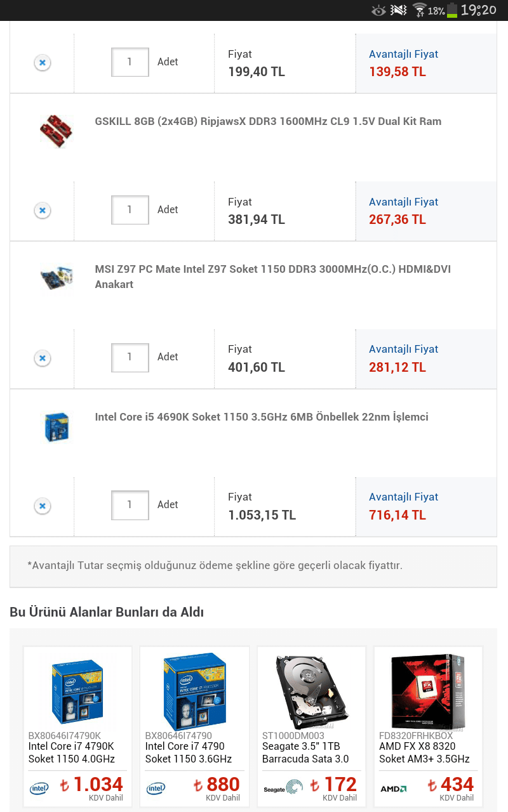Remove the 199,40 TL item from cart
Image resolution: width=508 pixels, height=812 pixels.
42,63
